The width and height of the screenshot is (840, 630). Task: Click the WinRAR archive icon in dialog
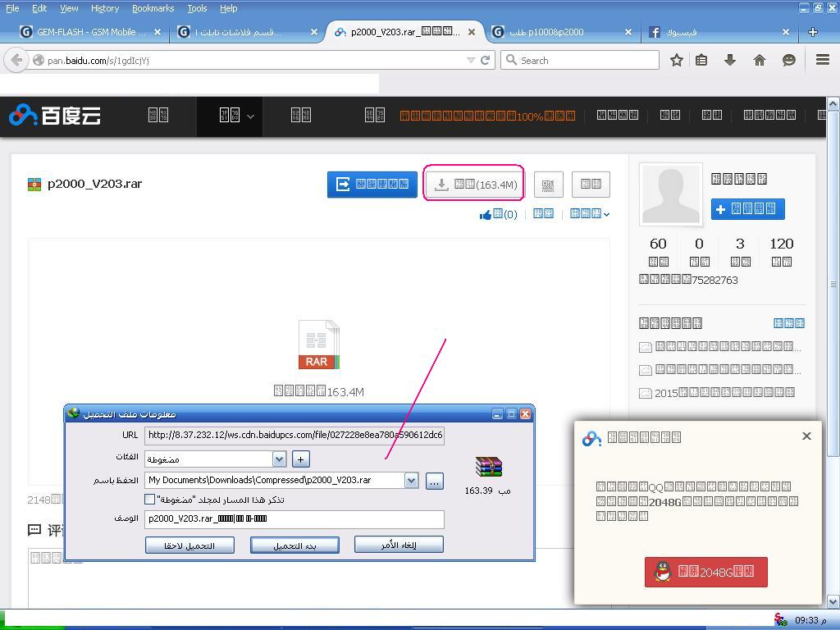(x=489, y=467)
